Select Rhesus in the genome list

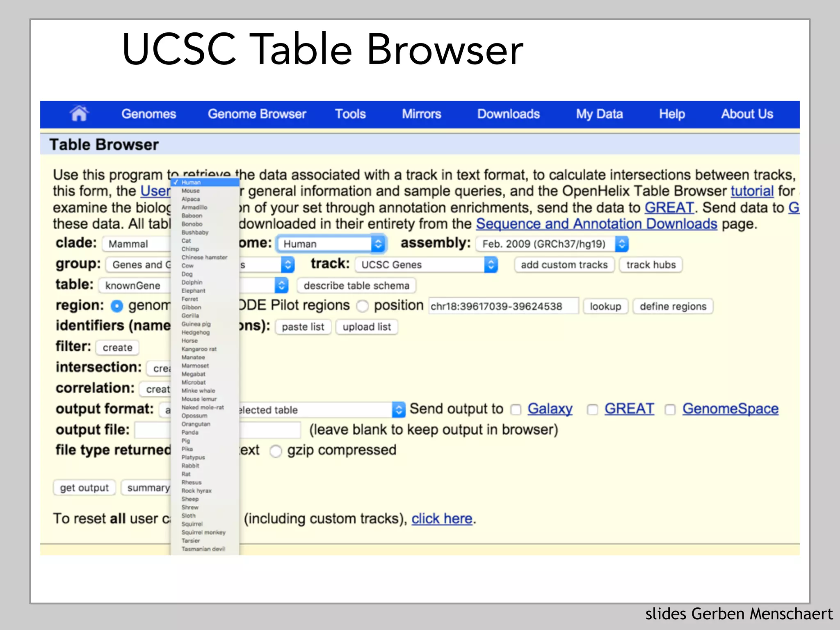point(205,482)
